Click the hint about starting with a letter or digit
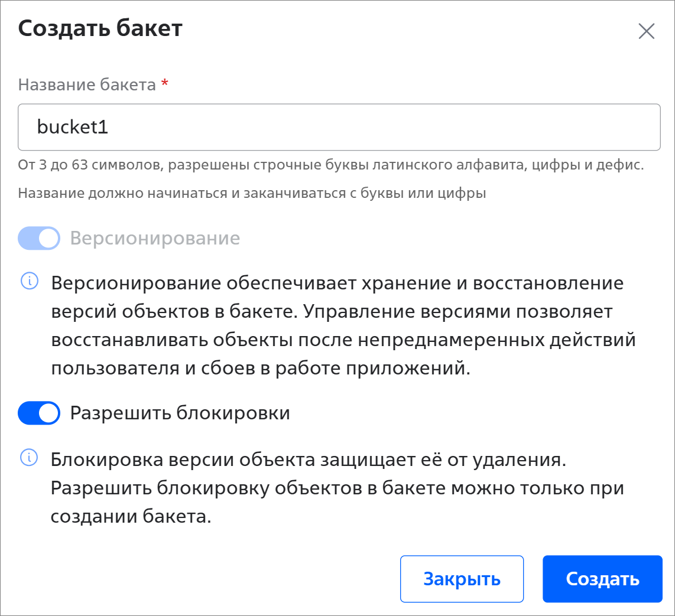 [252, 193]
